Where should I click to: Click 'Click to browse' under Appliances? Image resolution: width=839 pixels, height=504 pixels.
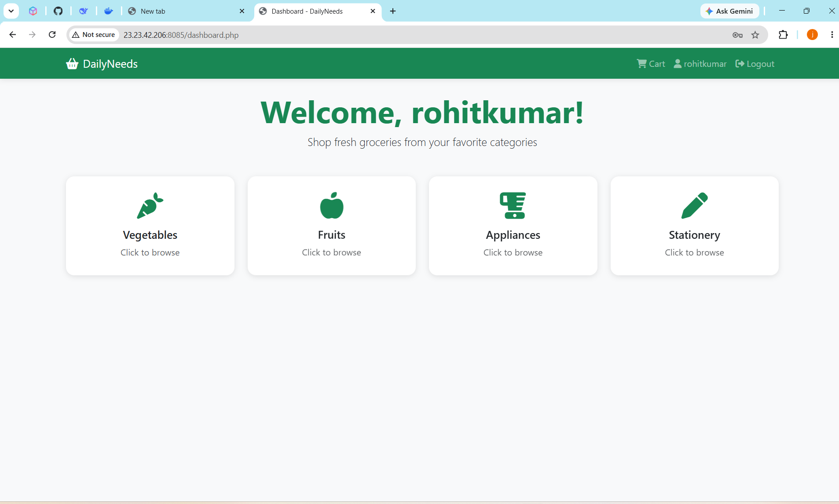pos(513,252)
